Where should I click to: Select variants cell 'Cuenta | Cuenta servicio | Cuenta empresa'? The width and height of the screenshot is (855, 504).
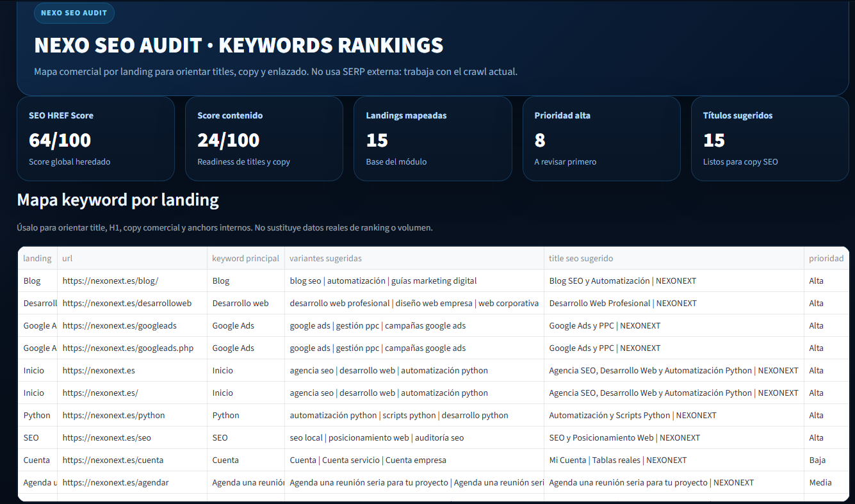pyautogui.click(x=414, y=460)
